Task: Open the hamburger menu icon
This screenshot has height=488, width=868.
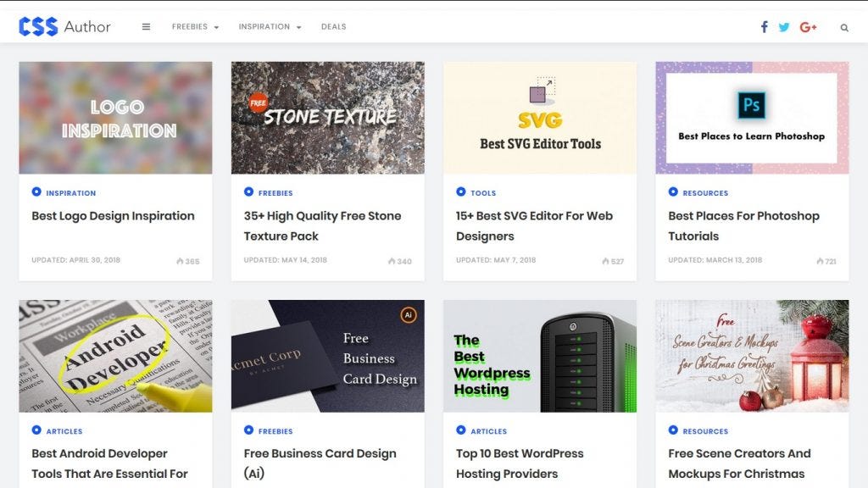Action: coord(146,26)
